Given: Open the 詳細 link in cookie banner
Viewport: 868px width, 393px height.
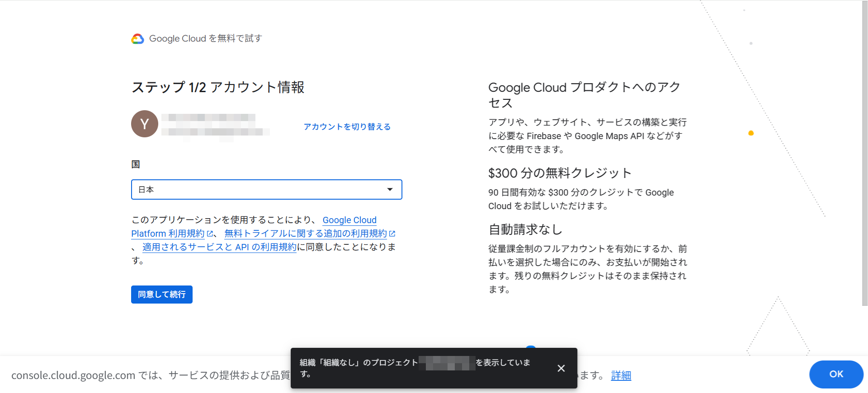Looking at the screenshot, I should pos(621,375).
